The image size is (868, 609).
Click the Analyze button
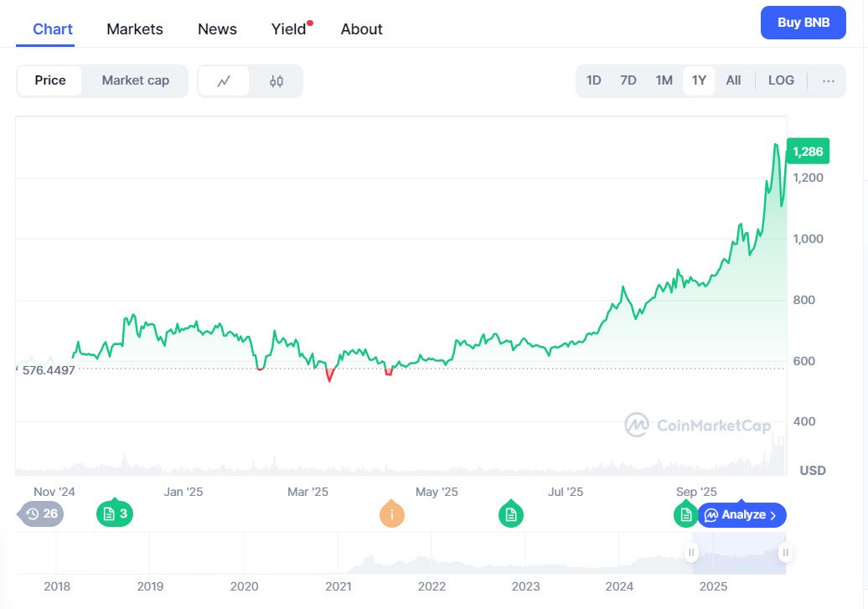click(741, 514)
